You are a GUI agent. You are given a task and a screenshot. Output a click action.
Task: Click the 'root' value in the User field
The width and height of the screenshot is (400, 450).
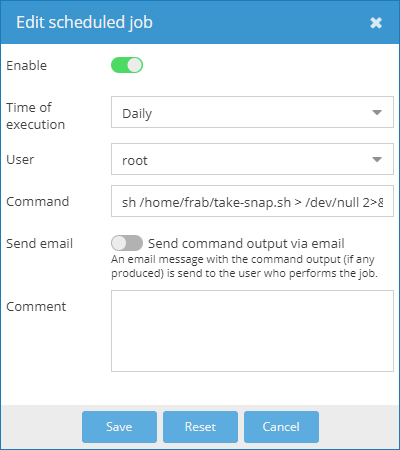(x=135, y=161)
